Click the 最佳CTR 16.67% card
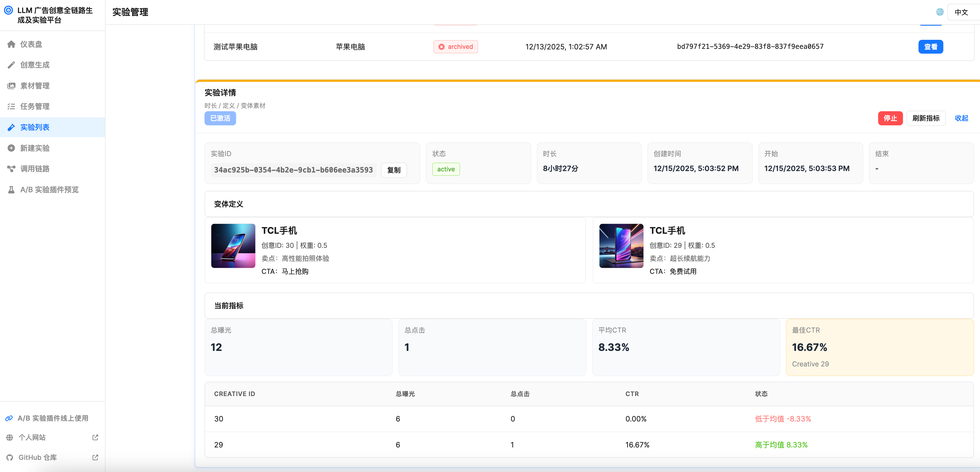This screenshot has height=472, width=980. pos(880,347)
